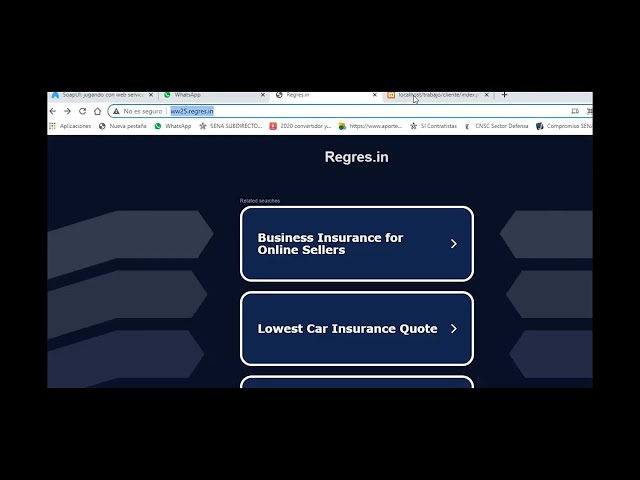Open the Nueva pestaña bookmark

122,126
